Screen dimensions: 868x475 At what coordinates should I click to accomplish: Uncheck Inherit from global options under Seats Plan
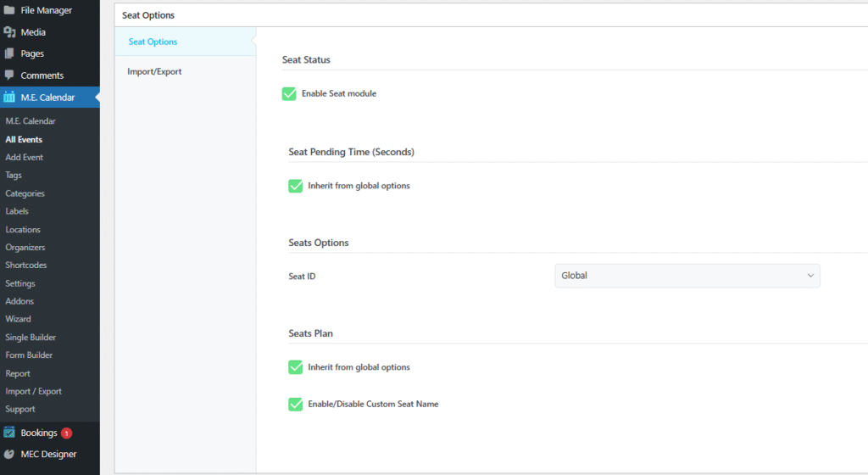[296, 367]
